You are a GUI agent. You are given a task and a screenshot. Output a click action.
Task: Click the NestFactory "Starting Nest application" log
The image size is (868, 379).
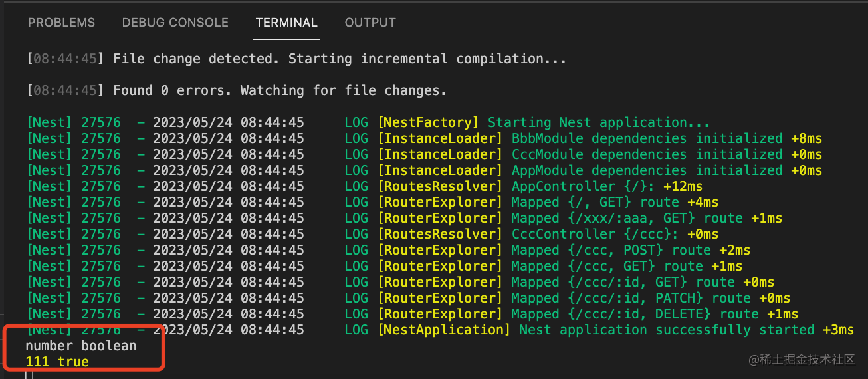click(598, 123)
